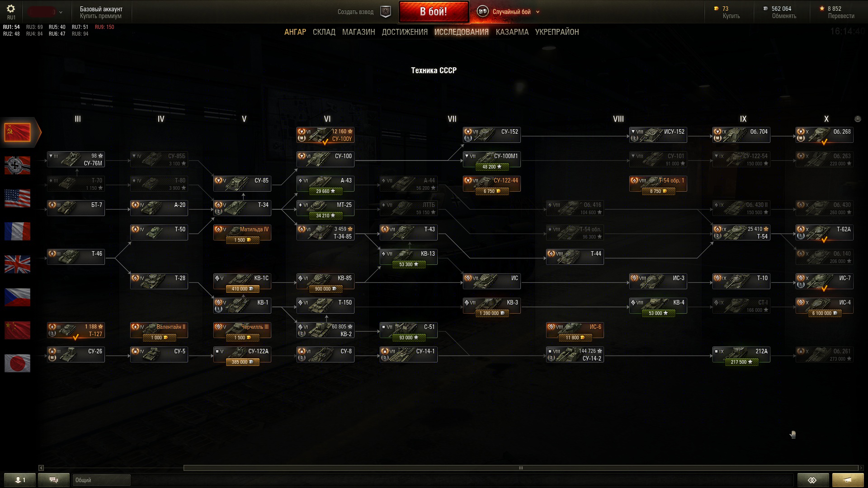Click the Общий chat input field
Image resolution: width=868 pixels, height=488 pixels.
click(x=101, y=480)
